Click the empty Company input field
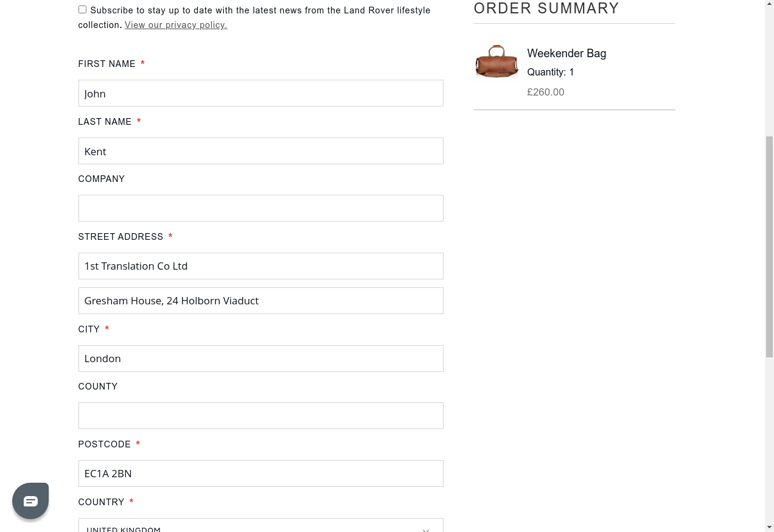The height and width of the screenshot is (532, 774). coord(260,208)
